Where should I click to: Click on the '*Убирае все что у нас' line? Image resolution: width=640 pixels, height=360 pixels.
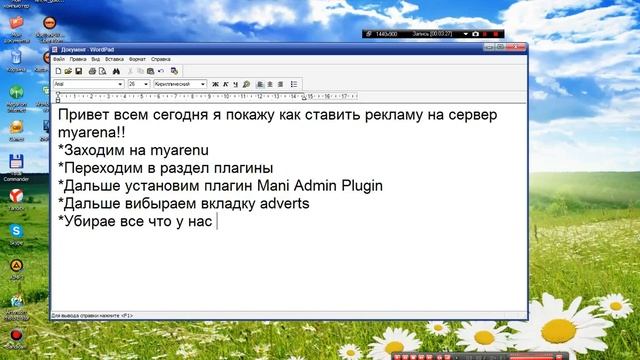(x=135, y=221)
